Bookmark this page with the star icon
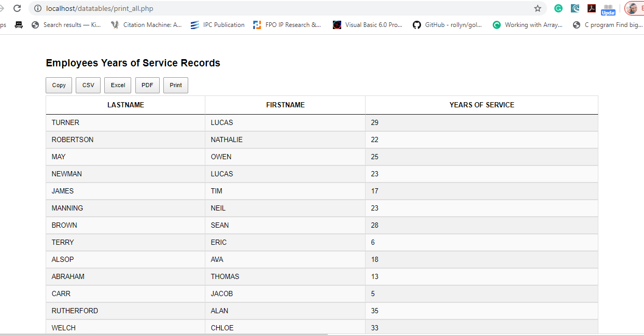 click(538, 8)
